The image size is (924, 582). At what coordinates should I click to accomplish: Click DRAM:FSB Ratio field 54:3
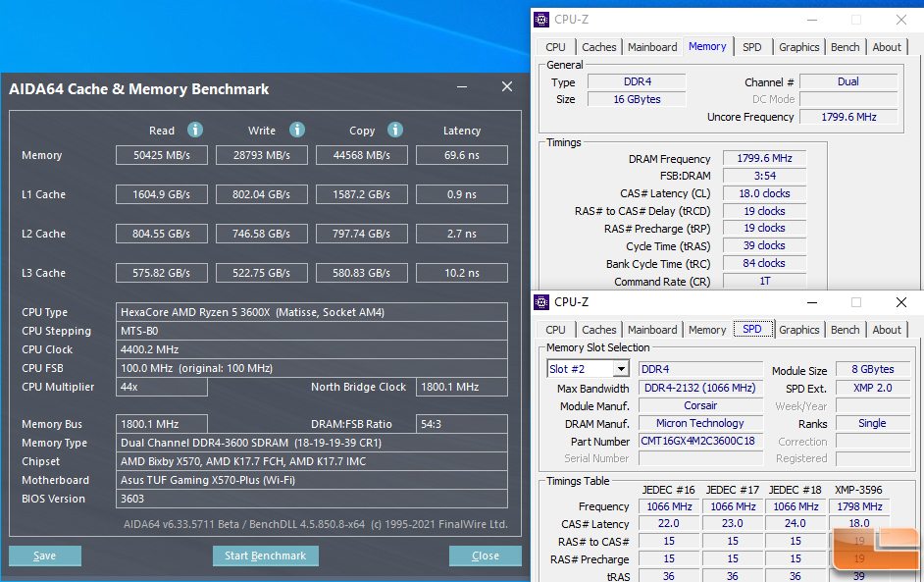462,424
